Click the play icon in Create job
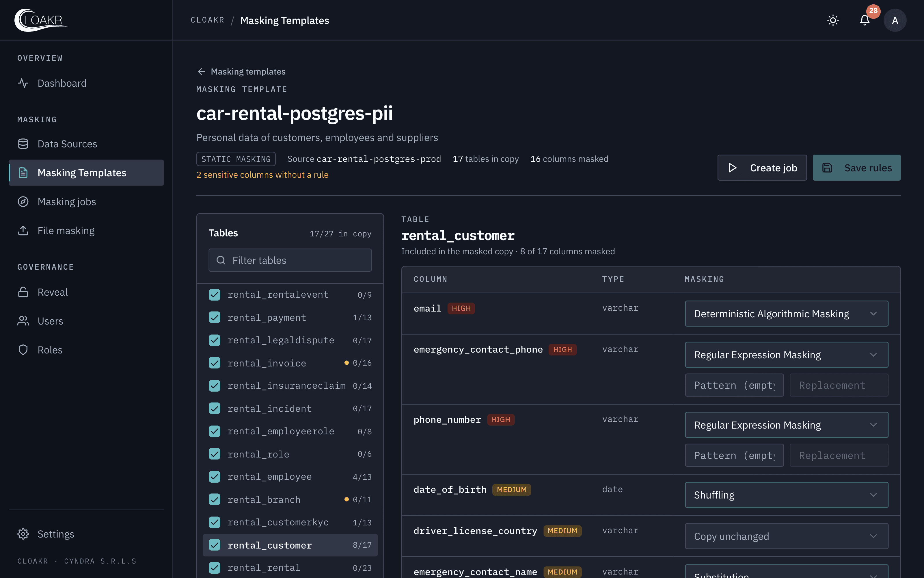Viewport: 924px width, 578px height. pos(732,168)
